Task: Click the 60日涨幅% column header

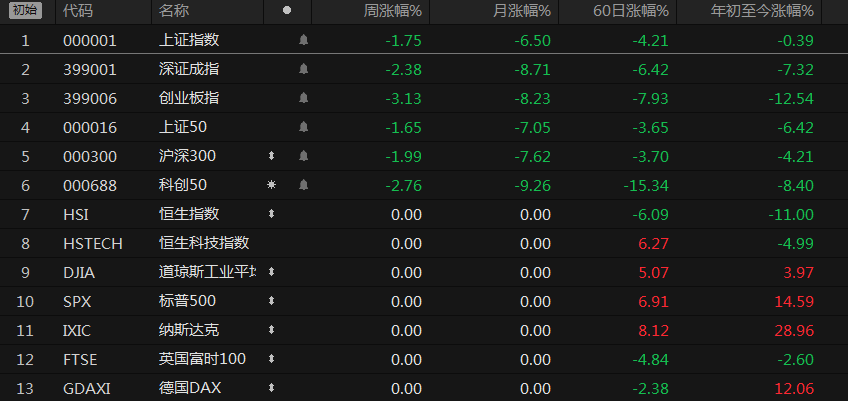Action: point(634,11)
